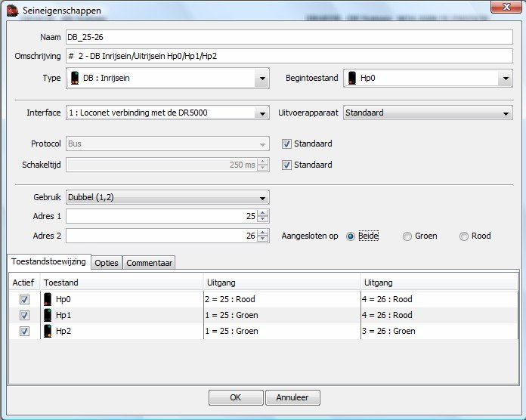This screenshot has width=526, height=420.
Task: Click the Hp2 signal icon in state table
Action: (x=48, y=331)
